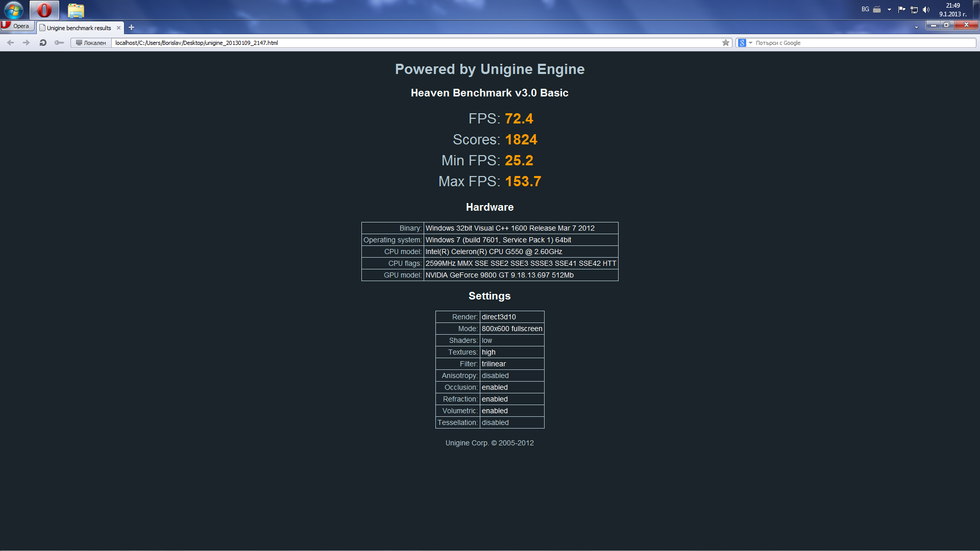Click the Max FPS value 153.7
Screen dimensions: 980x551
coord(523,181)
